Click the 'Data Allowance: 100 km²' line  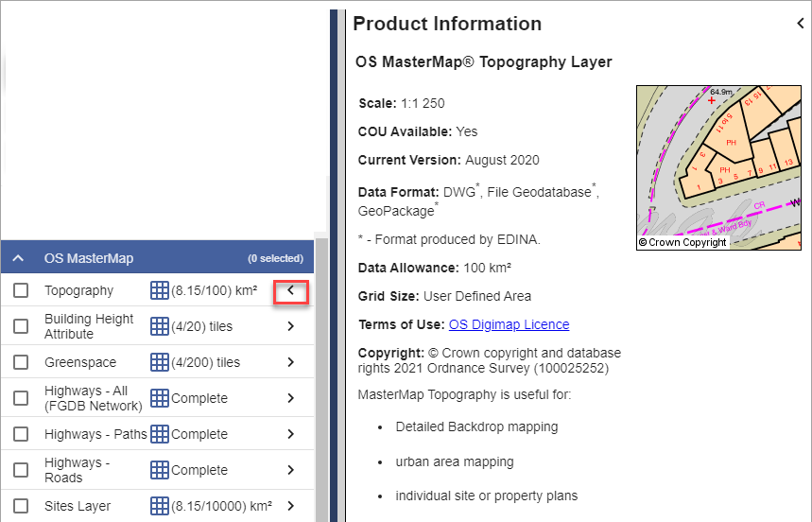[x=435, y=268]
